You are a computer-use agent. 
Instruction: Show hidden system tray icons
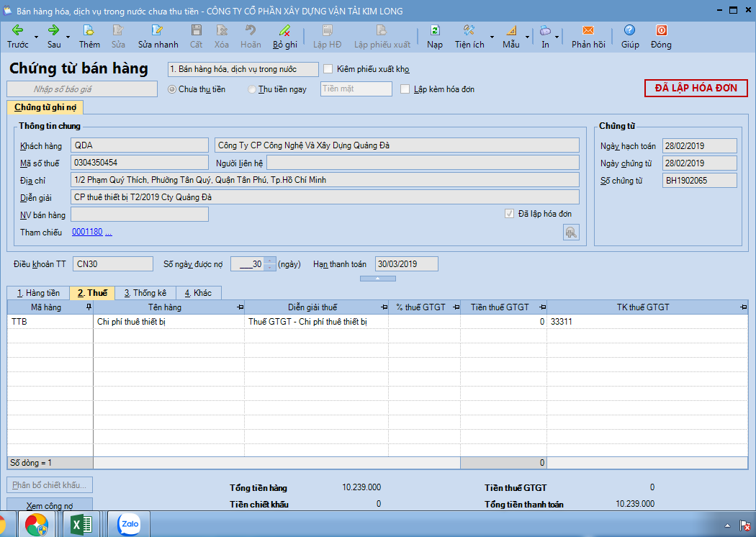727,525
